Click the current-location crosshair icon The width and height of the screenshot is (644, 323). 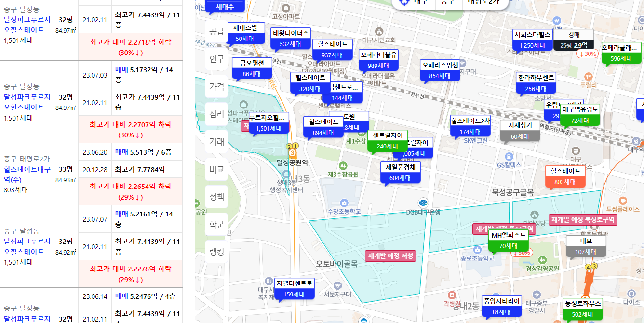(x=403, y=2)
